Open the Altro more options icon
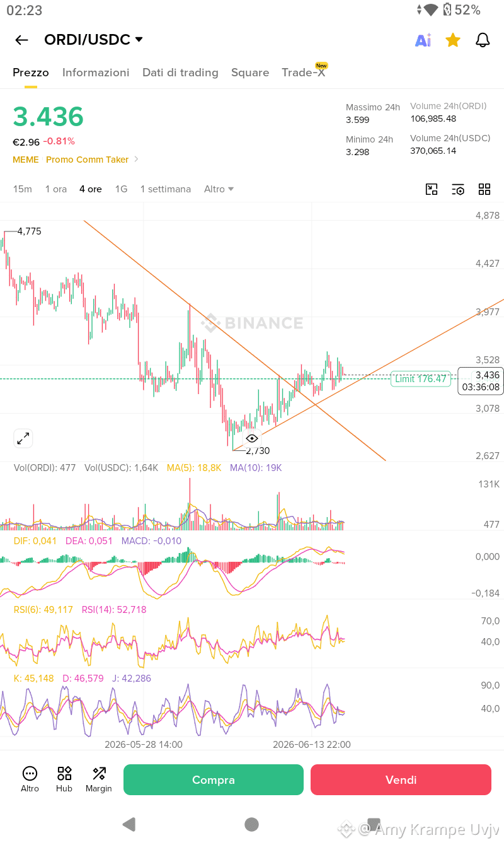Screen dimensions: 504x845 (30, 779)
